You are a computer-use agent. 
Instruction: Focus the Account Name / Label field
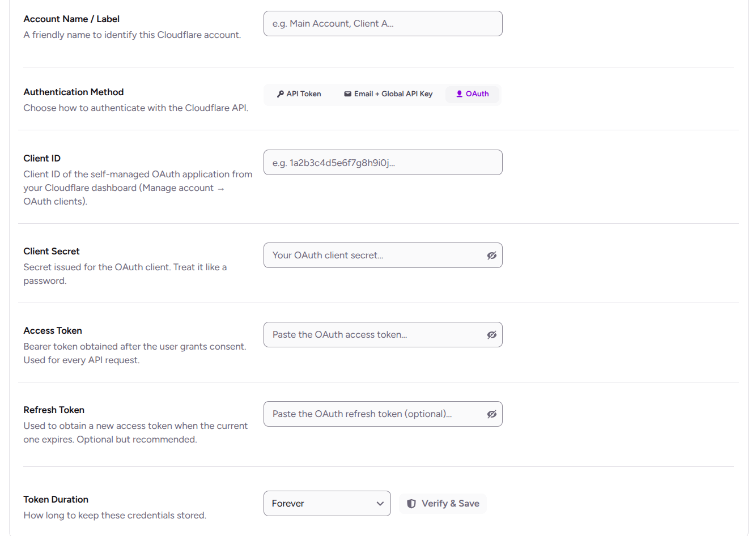383,24
